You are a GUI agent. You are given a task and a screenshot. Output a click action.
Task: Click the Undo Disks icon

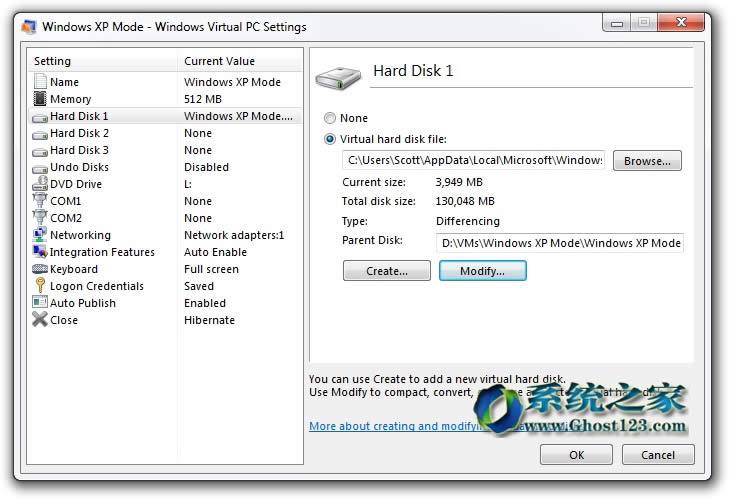click(40, 167)
